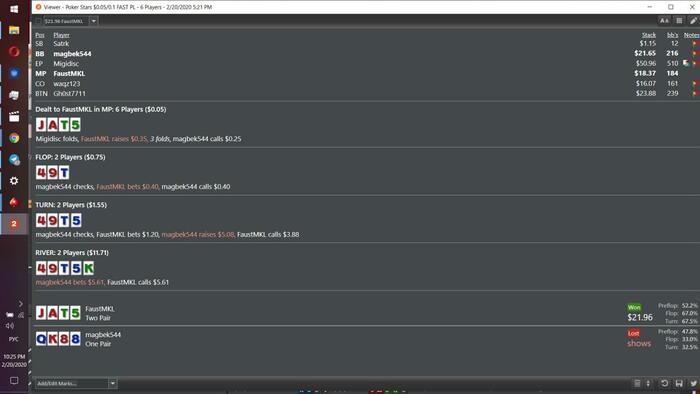Select player name Satrk
The image size is (700, 394).
tap(61, 44)
